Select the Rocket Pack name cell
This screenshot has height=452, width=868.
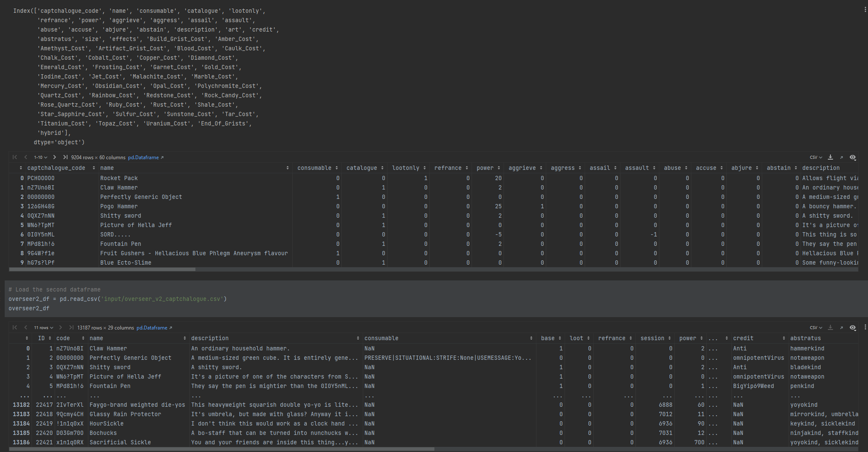[195, 178]
